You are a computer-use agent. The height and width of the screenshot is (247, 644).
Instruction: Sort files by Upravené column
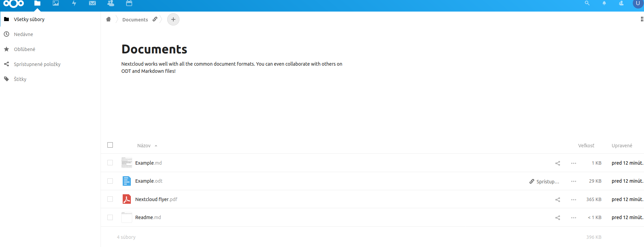coord(622,146)
